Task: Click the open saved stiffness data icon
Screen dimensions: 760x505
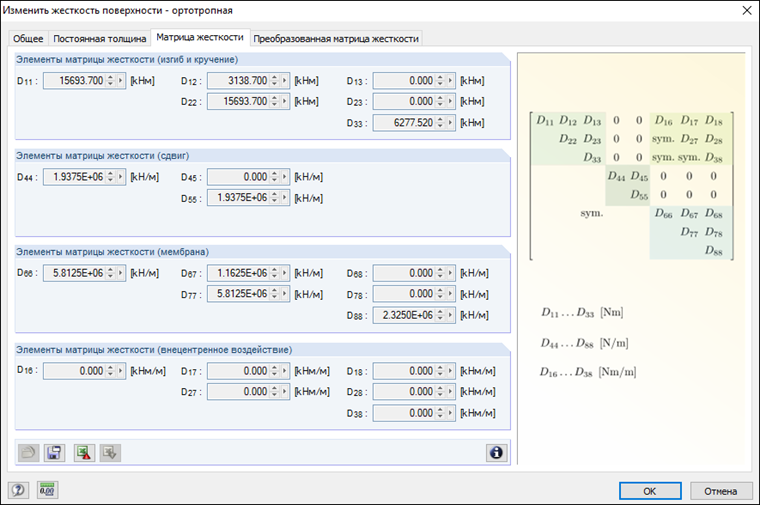Action: tap(29, 453)
